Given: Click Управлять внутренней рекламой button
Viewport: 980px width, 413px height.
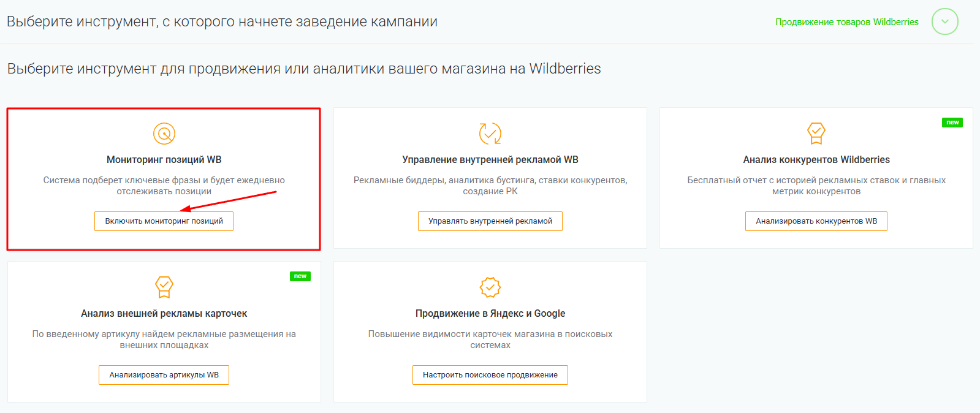Looking at the screenshot, I should tap(490, 221).
